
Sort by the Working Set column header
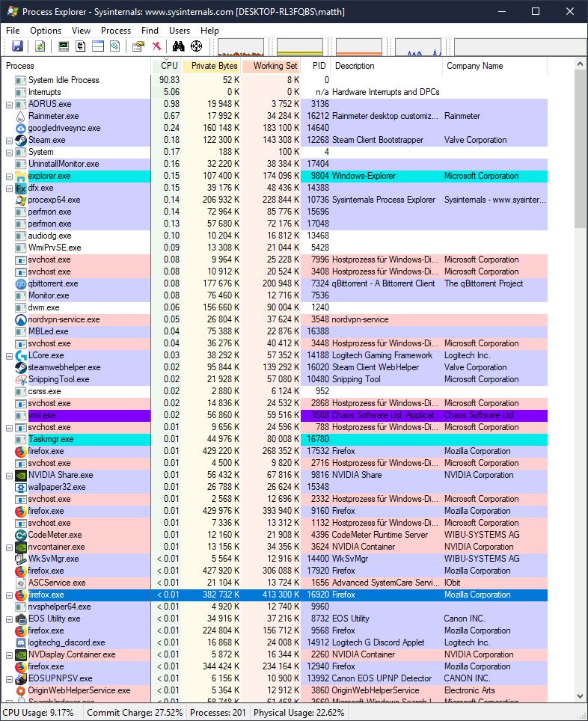pos(271,66)
